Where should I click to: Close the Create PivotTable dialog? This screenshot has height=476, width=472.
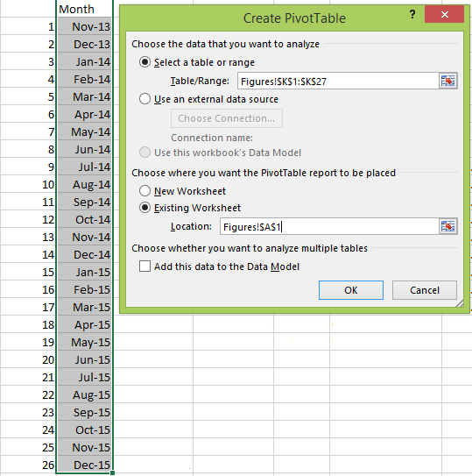coord(444,14)
